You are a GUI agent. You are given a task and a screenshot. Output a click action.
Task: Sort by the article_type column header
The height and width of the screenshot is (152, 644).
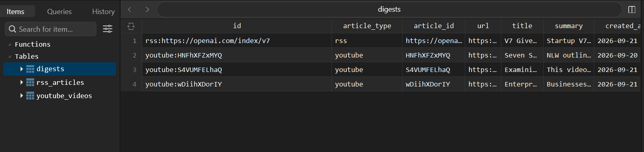click(367, 26)
